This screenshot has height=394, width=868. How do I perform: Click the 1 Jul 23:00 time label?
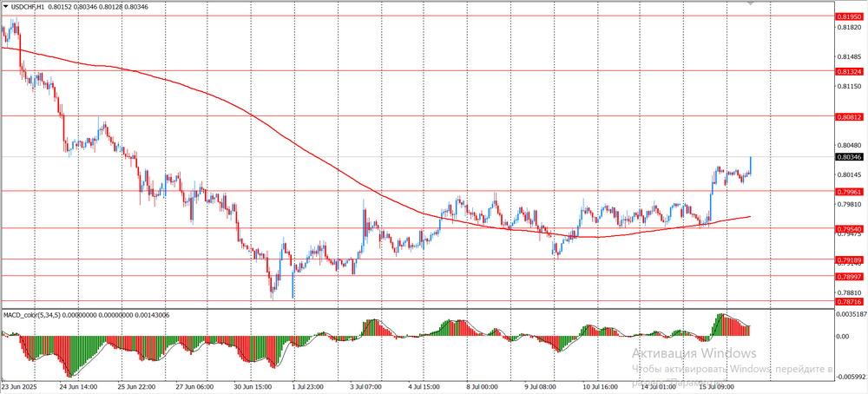pos(308,387)
